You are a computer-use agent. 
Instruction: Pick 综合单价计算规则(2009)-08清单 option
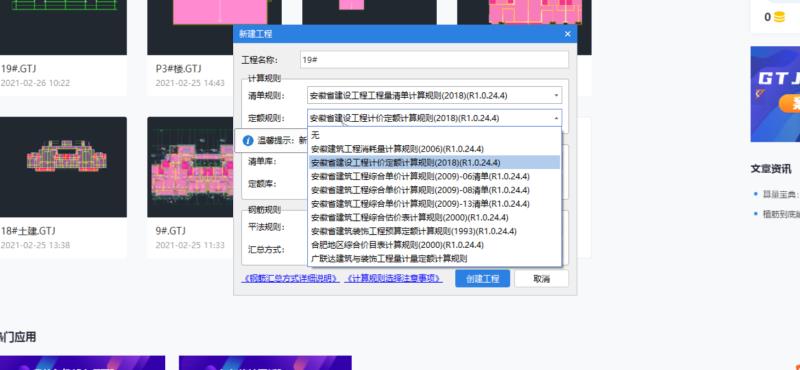(434, 190)
